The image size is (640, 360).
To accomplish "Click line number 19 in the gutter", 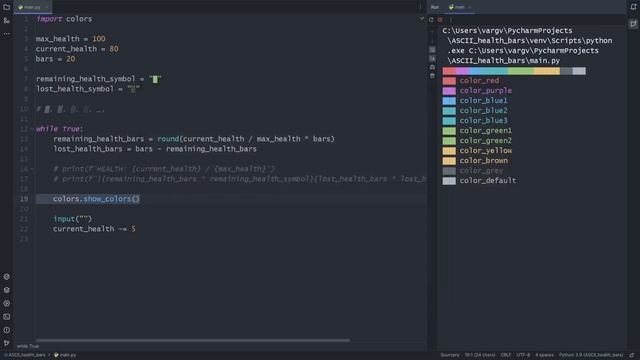I will (x=24, y=199).
